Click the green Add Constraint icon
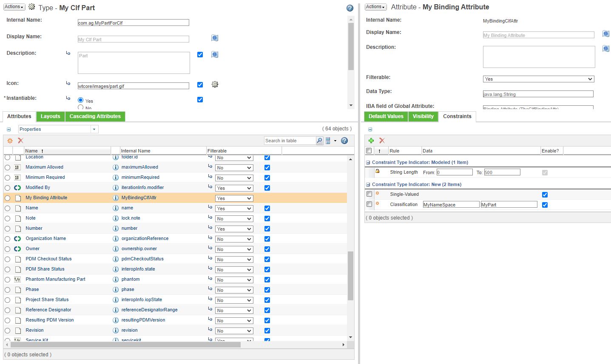The height and width of the screenshot is (364, 611). 371,141
